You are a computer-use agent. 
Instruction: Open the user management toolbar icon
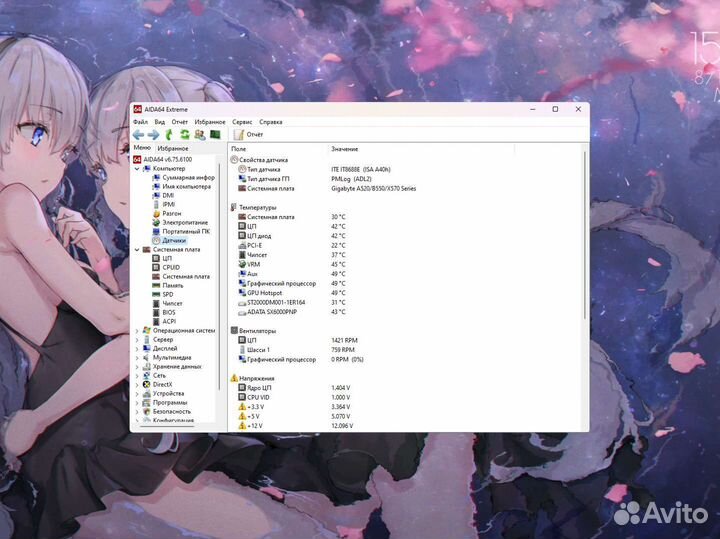coord(200,135)
